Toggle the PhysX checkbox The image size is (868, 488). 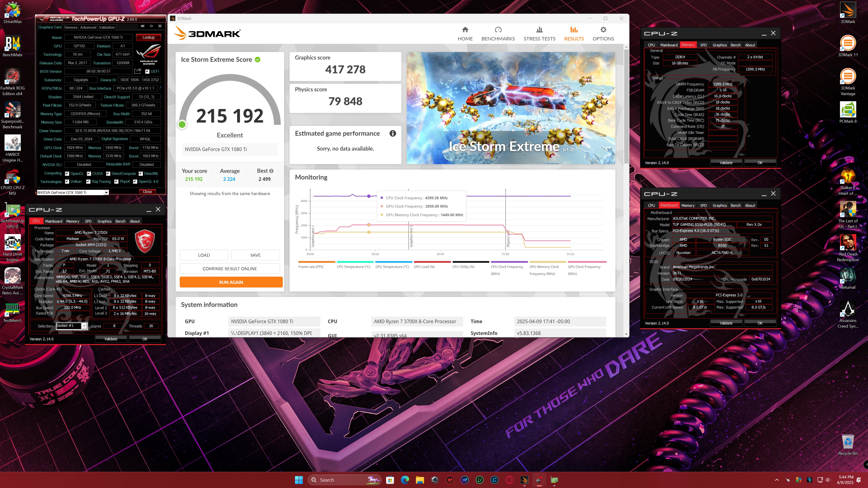[x=116, y=181]
